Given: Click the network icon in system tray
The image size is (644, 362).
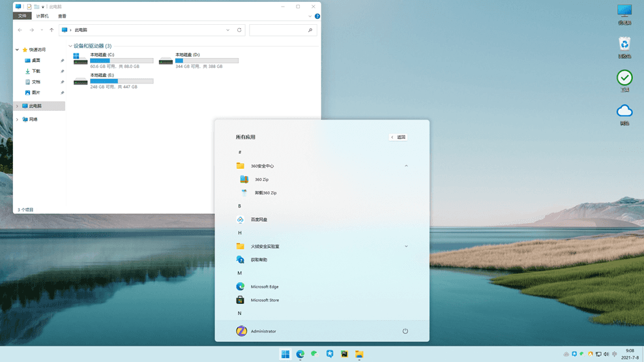Looking at the screenshot, I should point(598,354).
